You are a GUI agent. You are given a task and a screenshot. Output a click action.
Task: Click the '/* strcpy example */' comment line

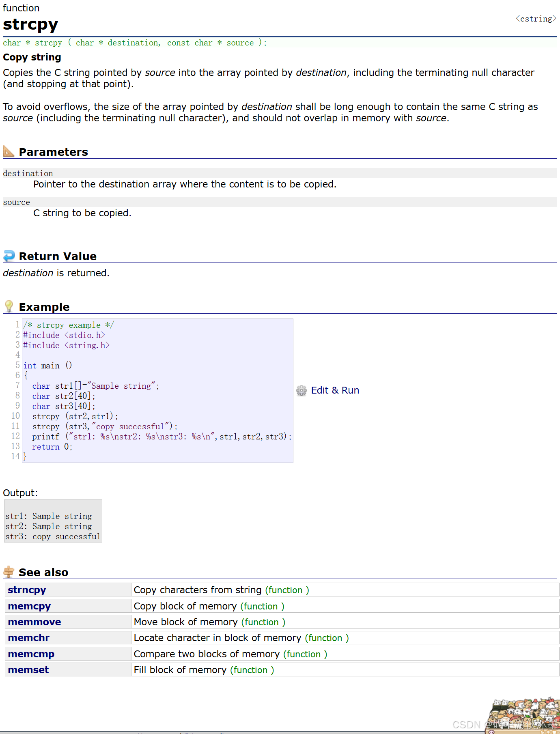(x=69, y=325)
